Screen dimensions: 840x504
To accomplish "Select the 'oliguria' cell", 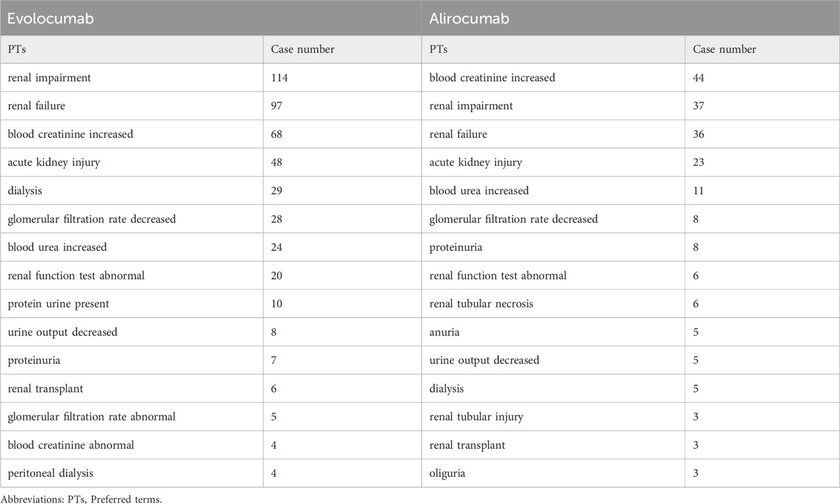I will (x=553, y=473).
